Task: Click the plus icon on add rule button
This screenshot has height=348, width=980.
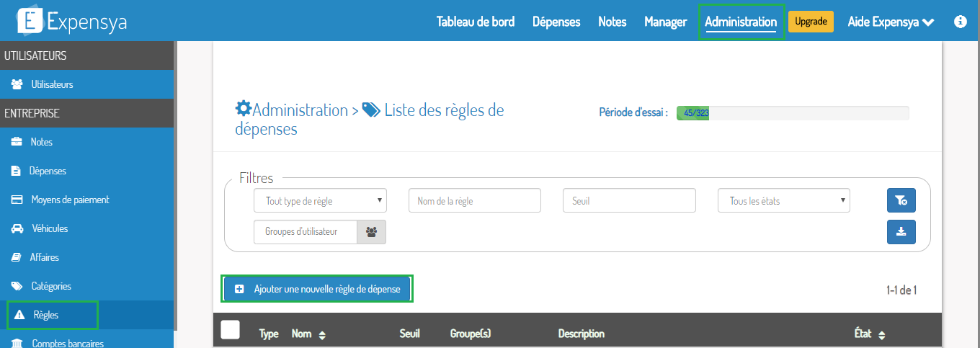Action: coord(240,289)
